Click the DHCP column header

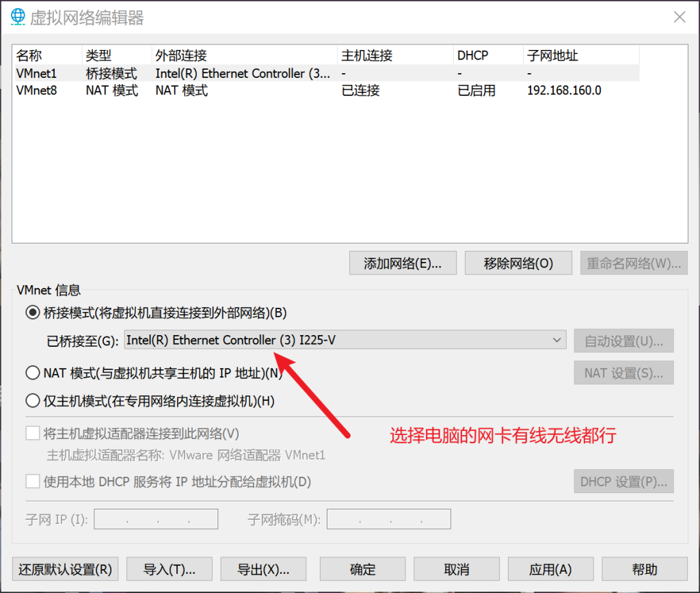click(488, 55)
